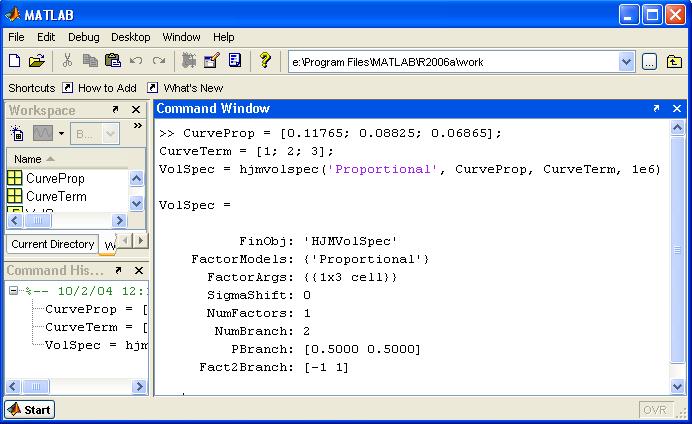Screen dimensions: 692x424
Task: Open the current directory path dropdown
Action: tap(626, 62)
